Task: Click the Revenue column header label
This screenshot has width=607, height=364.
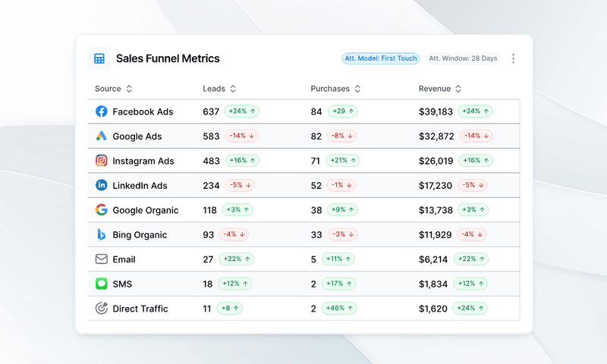Action: (435, 89)
